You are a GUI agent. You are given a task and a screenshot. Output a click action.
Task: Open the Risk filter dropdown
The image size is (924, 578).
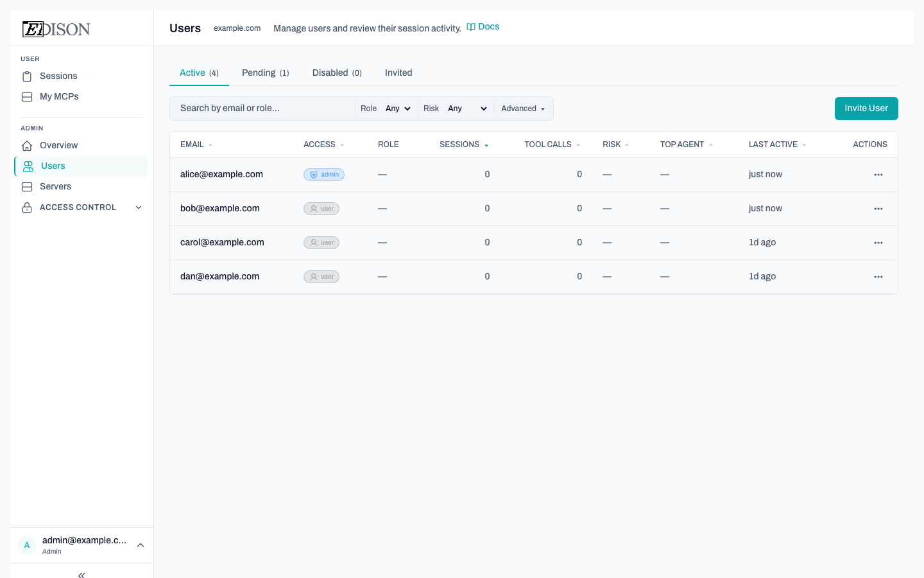[x=467, y=109]
